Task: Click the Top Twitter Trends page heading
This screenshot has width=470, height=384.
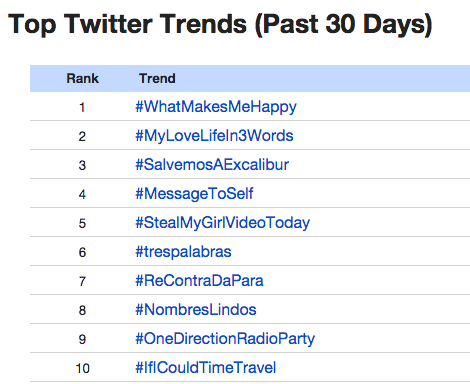Action: (x=220, y=24)
